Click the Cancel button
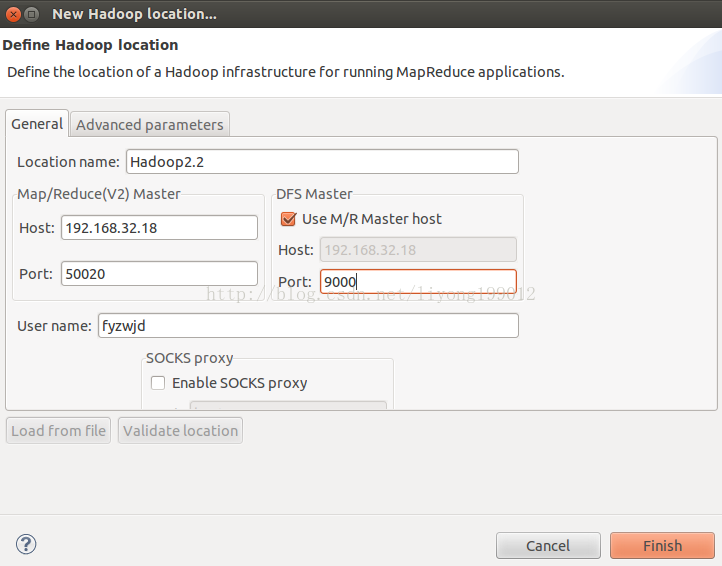This screenshot has width=722, height=566. 548,545
